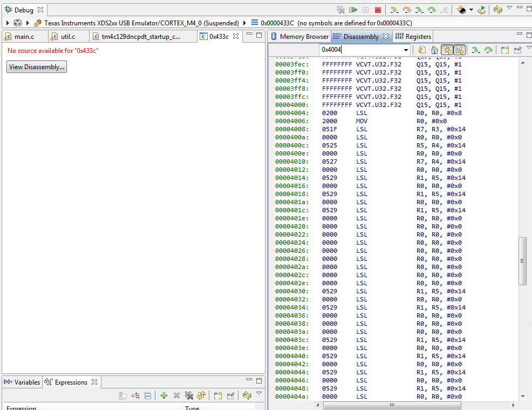
Task: Click Collapse All icon in Expressions toolbar
Action: [x=148, y=395]
